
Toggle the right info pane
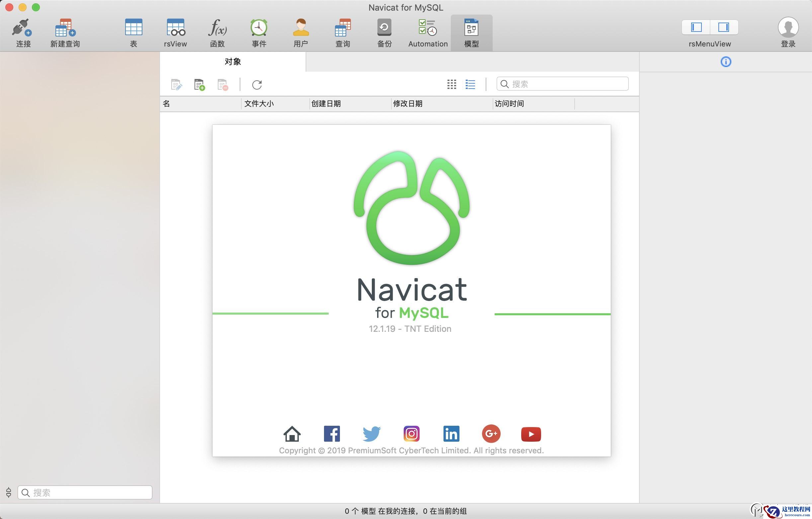point(724,27)
